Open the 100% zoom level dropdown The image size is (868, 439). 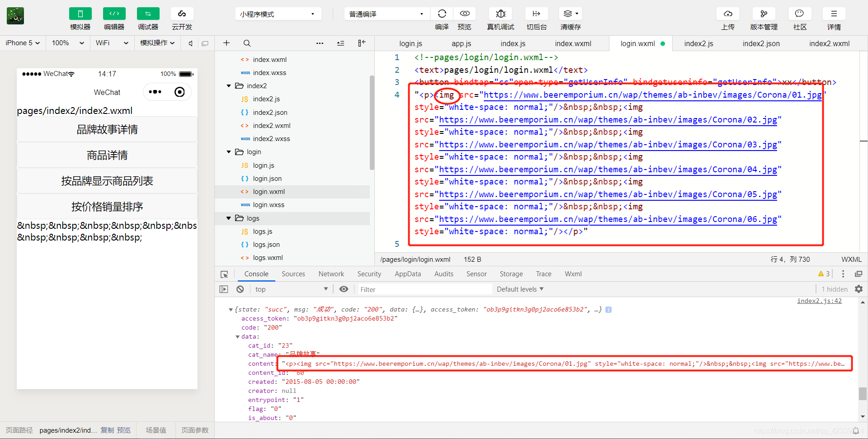(x=68, y=43)
